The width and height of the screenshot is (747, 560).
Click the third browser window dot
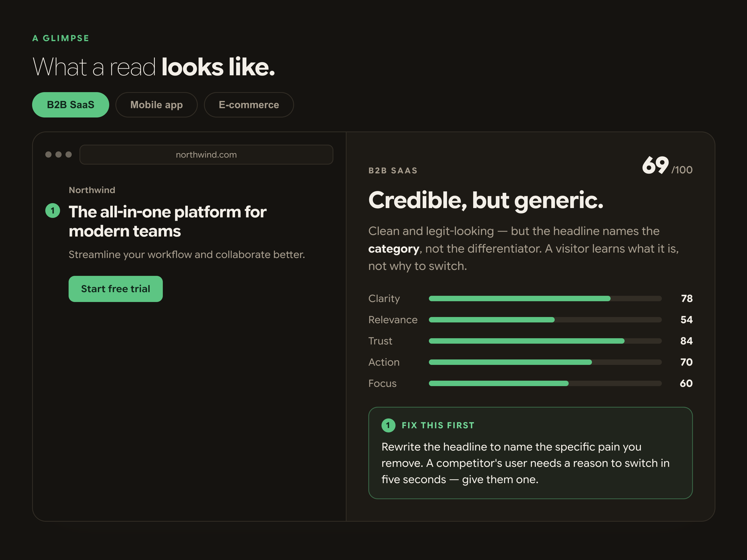click(x=69, y=154)
